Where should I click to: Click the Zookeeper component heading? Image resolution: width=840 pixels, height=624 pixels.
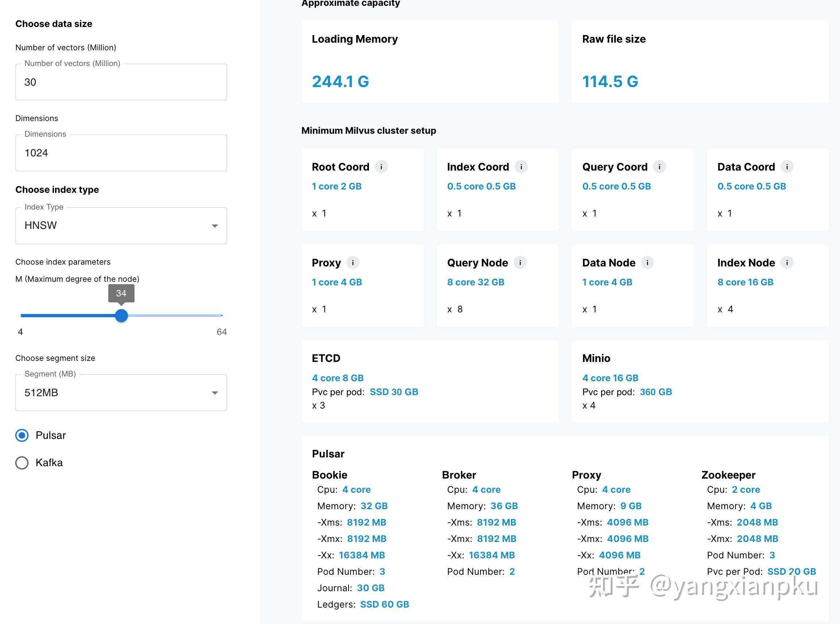[728, 475]
